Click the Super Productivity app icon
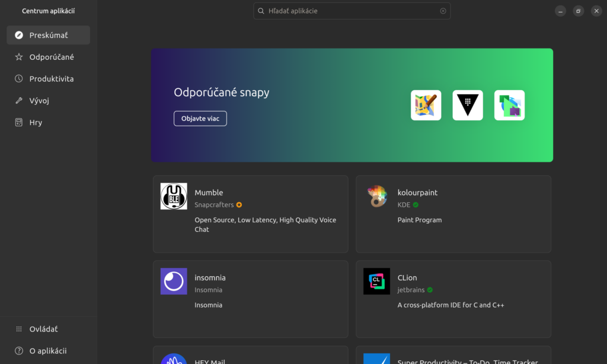The height and width of the screenshot is (364, 607). pos(376,359)
